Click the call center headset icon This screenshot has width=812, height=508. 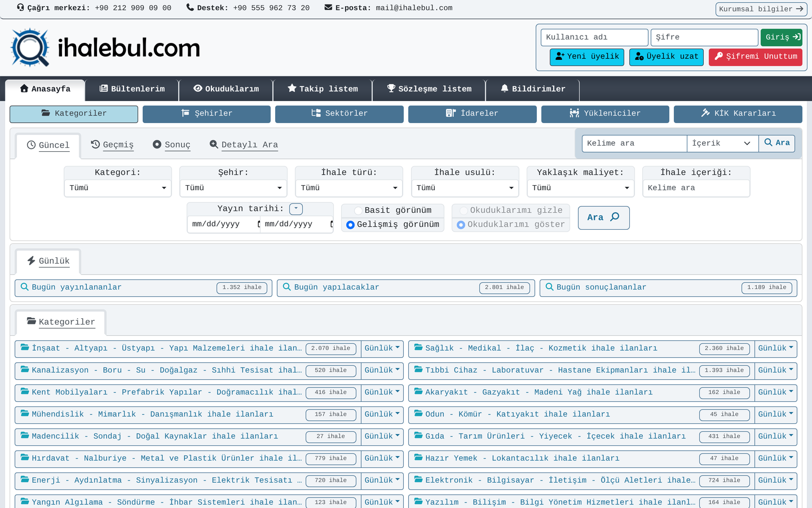(x=21, y=8)
